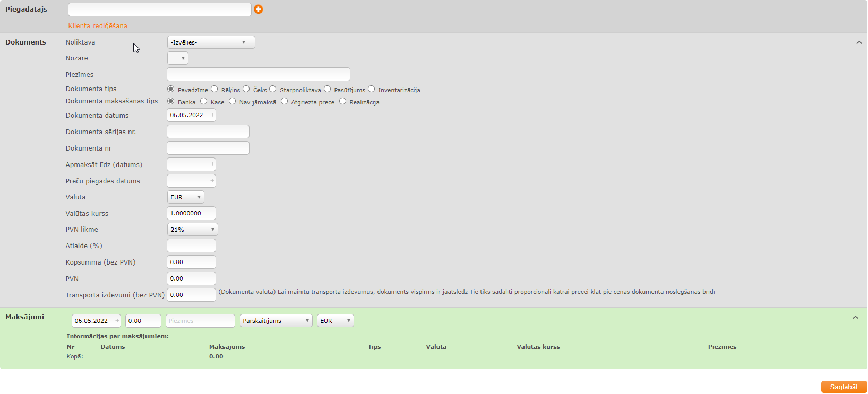Click the Dokumenta datums date field
868x394 pixels.
(188, 115)
